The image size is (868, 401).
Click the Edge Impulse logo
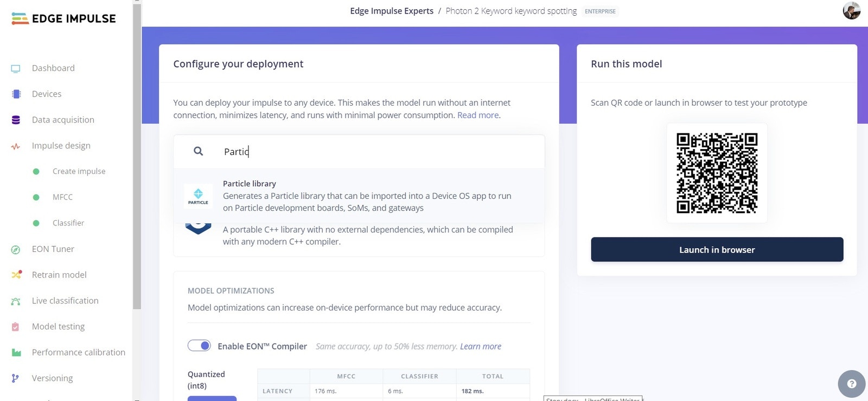(63, 18)
